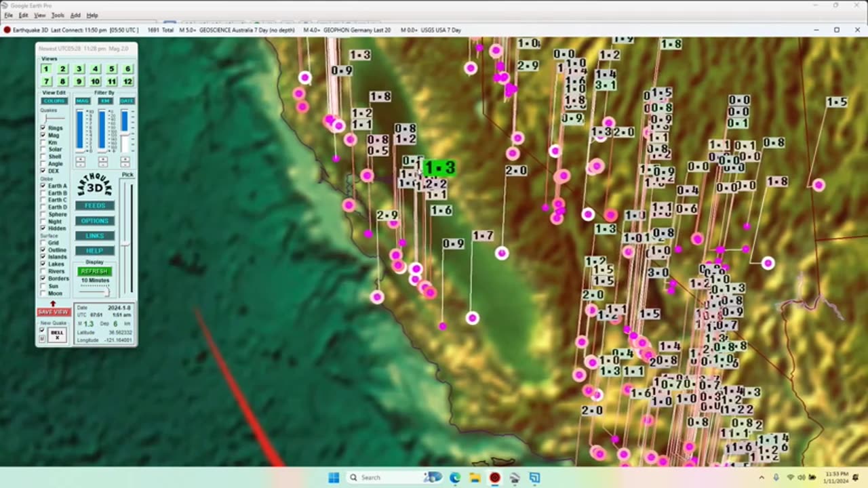Image resolution: width=868 pixels, height=488 pixels.
Task: Enable the Rivers checkbox
Action: click(x=43, y=271)
